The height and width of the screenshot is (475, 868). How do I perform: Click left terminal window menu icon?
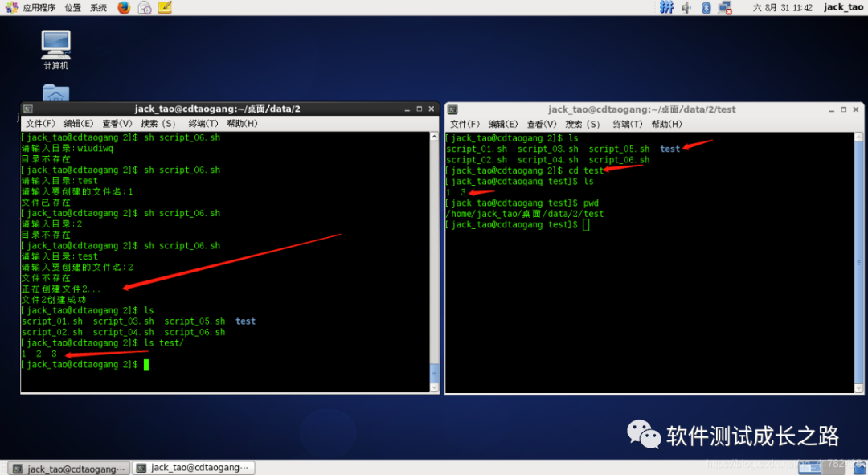coord(28,109)
